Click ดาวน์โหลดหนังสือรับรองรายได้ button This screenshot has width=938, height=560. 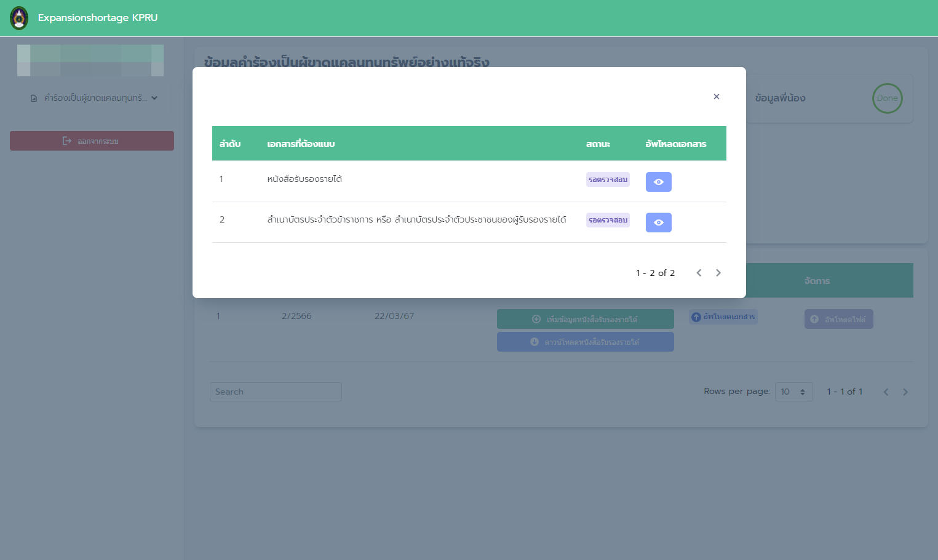tap(585, 342)
